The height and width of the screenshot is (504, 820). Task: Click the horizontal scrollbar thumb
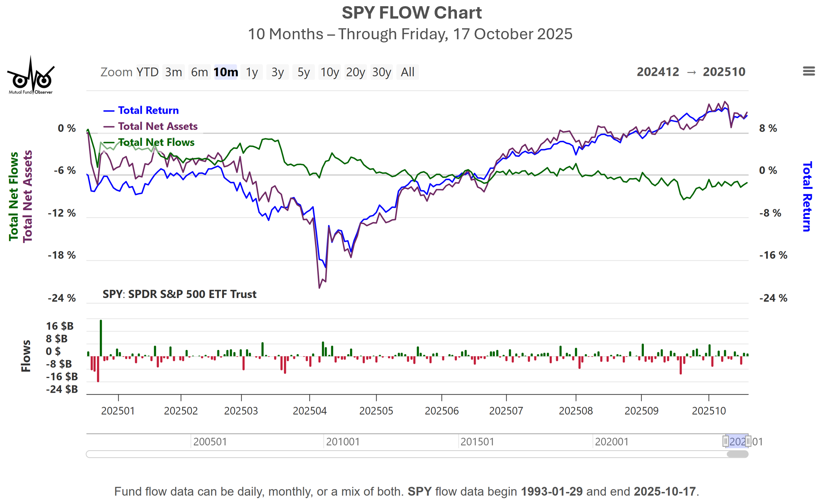[x=737, y=454]
